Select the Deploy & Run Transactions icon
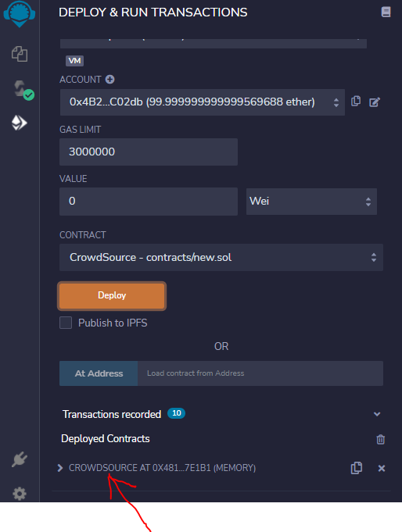Screen dimensions: 402x532 pyautogui.click(x=20, y=123)
